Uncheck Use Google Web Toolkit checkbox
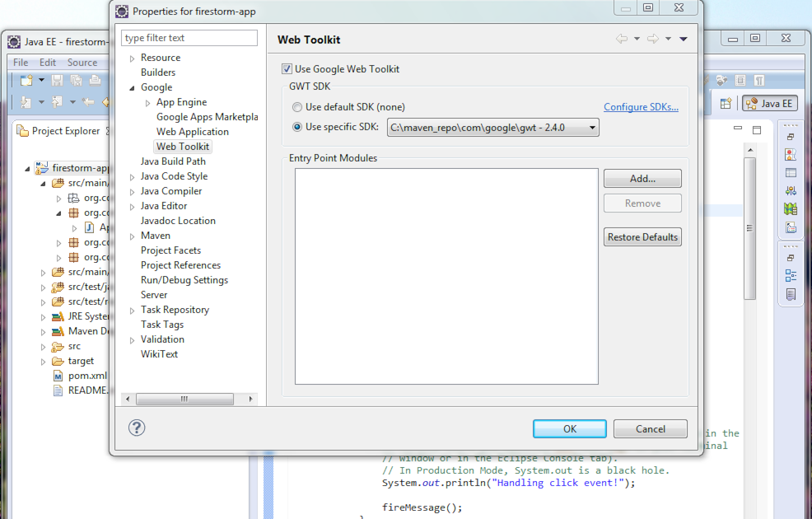This screenshot has height=519, width=812. coord(287,69)
